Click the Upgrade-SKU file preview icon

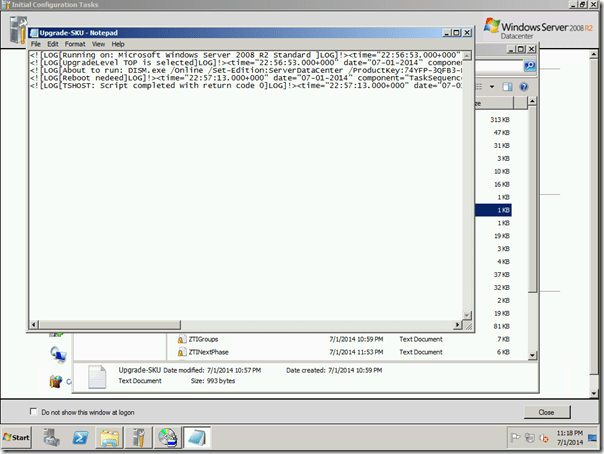click(97, 376)
